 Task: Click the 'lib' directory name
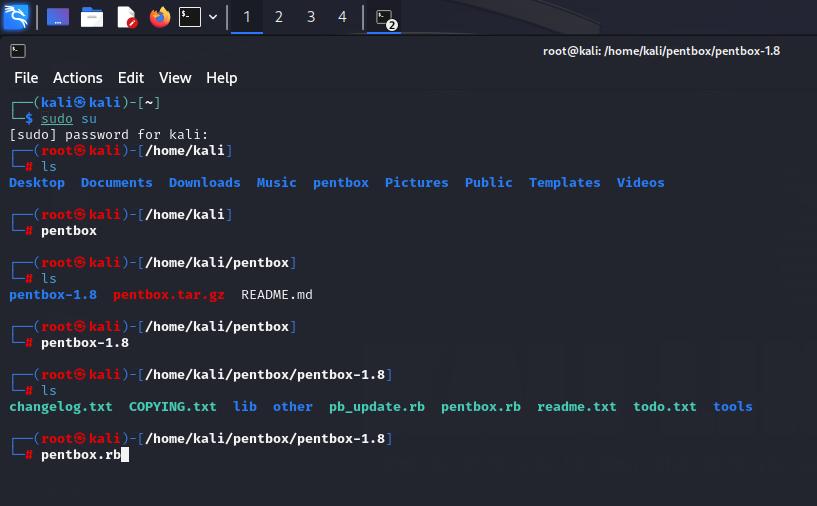click(245, 406)
